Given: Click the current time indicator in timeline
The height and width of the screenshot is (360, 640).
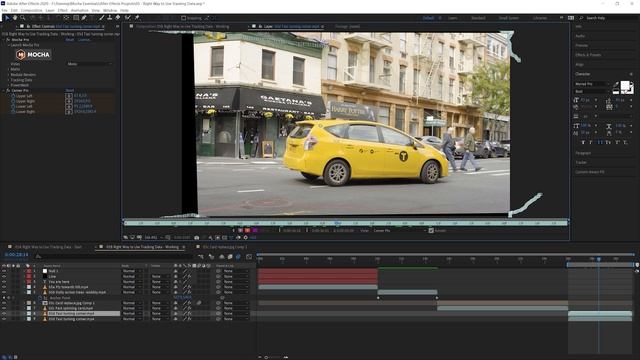Looking at the screenshot, I should click(599, 259).
